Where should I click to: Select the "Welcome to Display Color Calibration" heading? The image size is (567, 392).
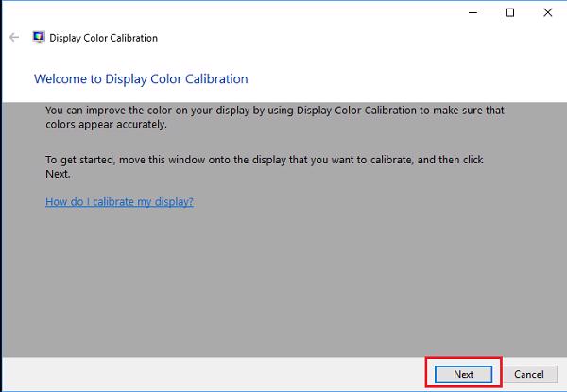click(141, 78)
